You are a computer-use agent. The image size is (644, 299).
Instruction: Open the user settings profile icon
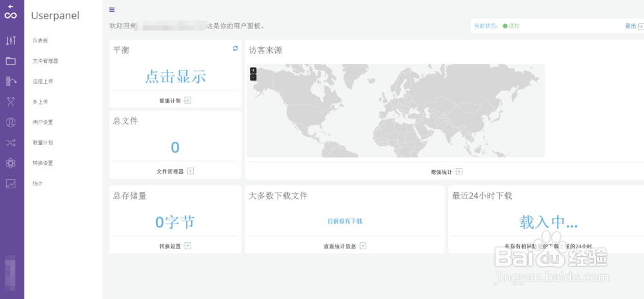(11, 122)
